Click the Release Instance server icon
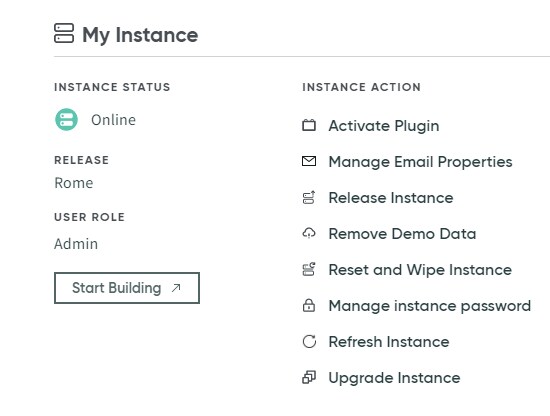550x416 pixels. click(309, 197)
